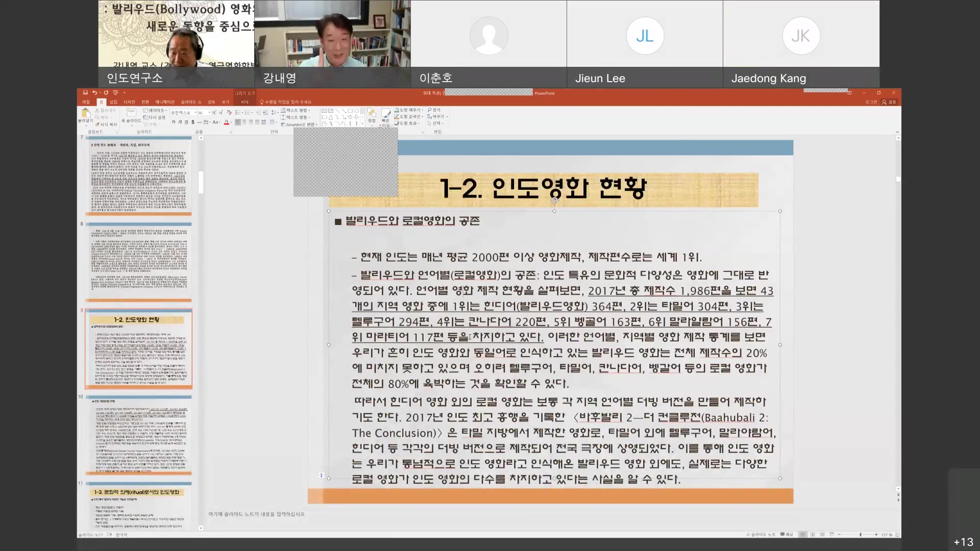Convert to SmartArt (SmartArt로 변환)
980x551 pixels.
[x=299, y=124]
